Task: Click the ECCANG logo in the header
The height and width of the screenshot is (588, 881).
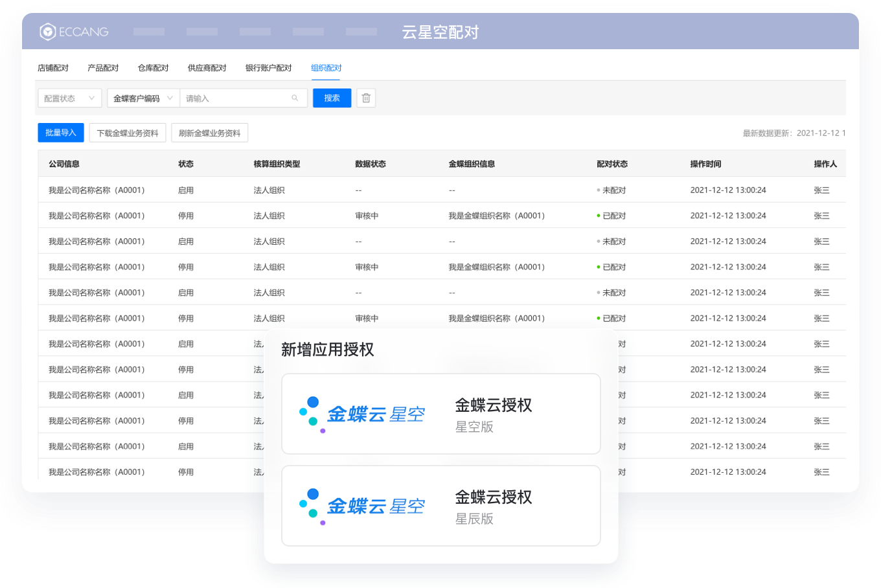Action: (x=74, y=31)
